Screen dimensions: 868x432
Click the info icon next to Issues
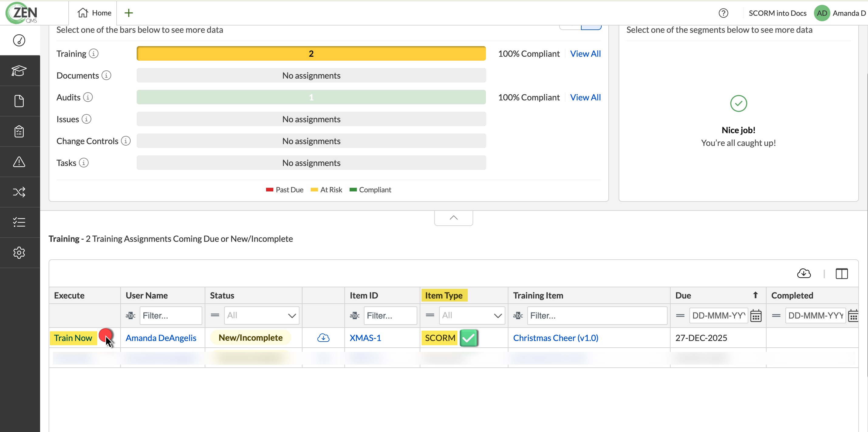pos(87,119)
